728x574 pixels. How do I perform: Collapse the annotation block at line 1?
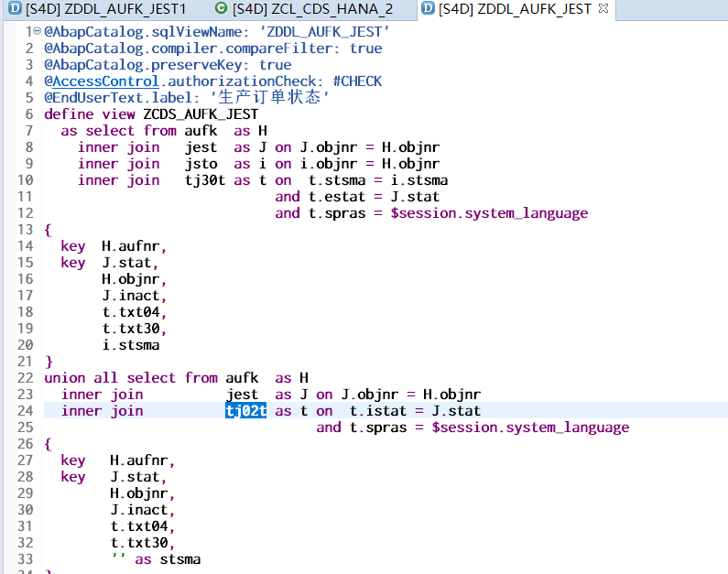(38, 30)
